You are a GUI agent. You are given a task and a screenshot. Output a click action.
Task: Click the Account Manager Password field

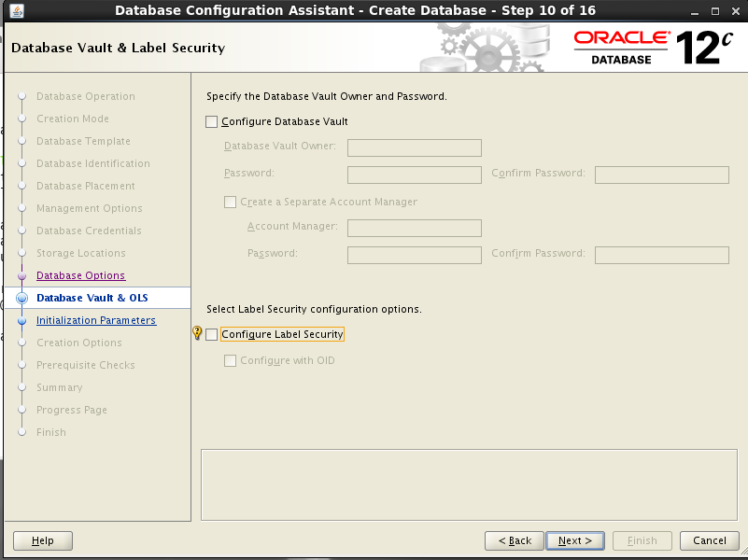tap(415, 255)
